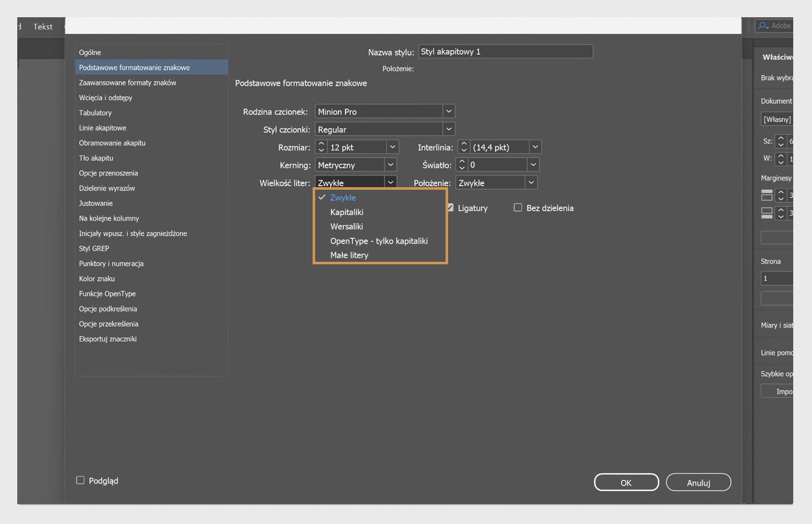
Task: Toggle the Ligatury checkbox
Action: tap(450, 208)
